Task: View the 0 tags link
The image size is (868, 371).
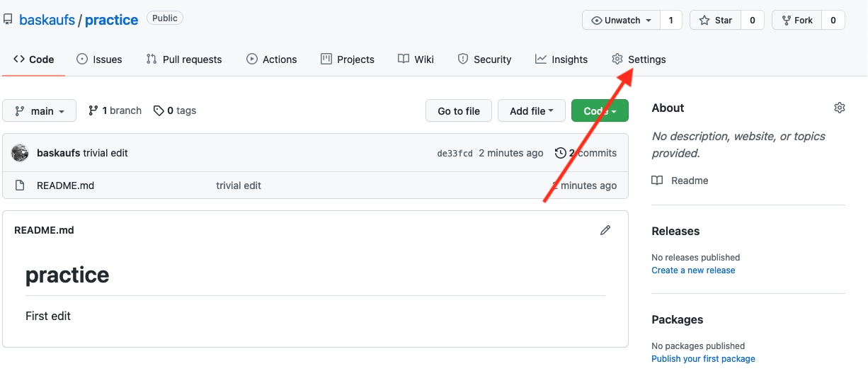Action: click(175, 110)
